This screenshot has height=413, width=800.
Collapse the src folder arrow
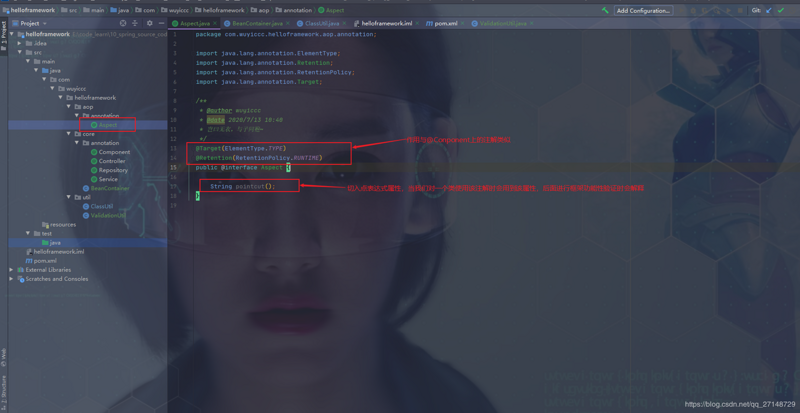pyautogui.click(x=19, y=53)
